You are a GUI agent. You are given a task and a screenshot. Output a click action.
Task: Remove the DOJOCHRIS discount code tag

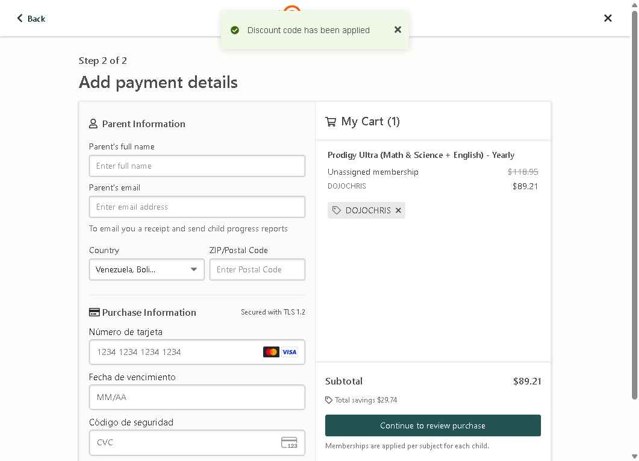coord(398,210)
